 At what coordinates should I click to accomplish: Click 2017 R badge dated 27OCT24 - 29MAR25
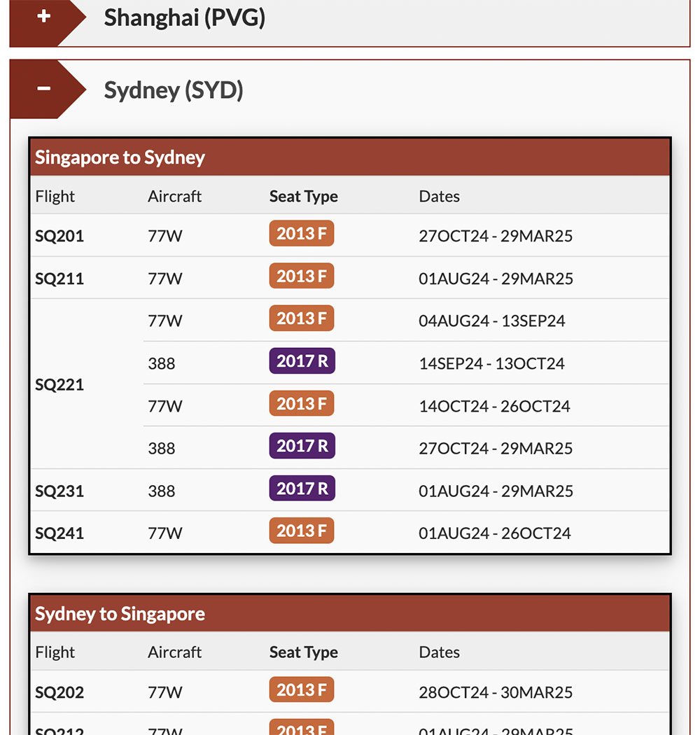coord(302,446)
